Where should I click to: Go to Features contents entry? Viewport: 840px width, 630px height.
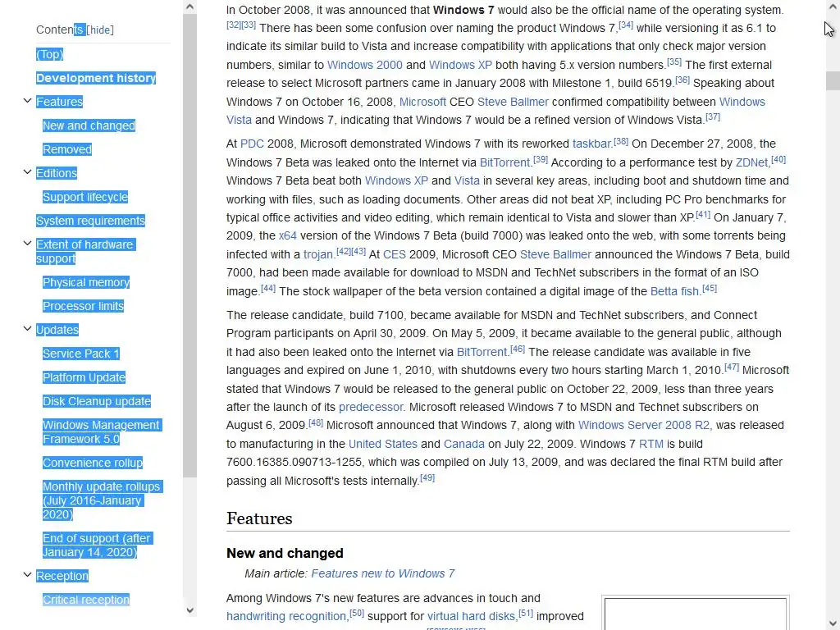point(59,102)
